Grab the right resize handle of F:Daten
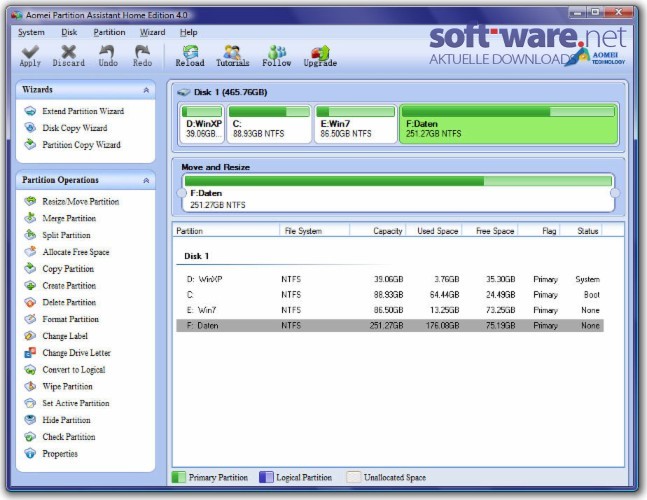The width and height of the screenshot is (647, 500). pos(615,193)
